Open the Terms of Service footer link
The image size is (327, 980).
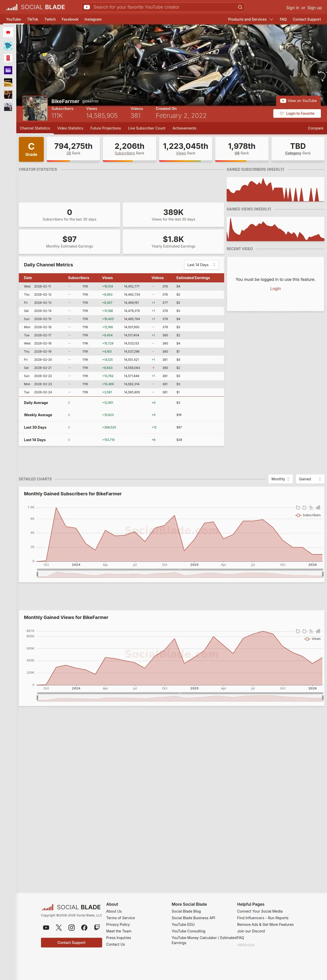click(120, 918)
